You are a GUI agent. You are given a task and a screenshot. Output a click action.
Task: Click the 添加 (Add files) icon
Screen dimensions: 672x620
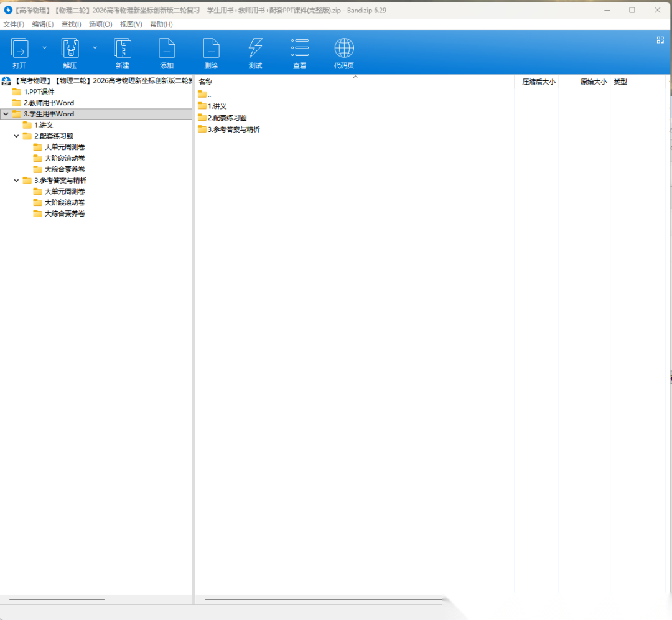[x=167, y=49]
